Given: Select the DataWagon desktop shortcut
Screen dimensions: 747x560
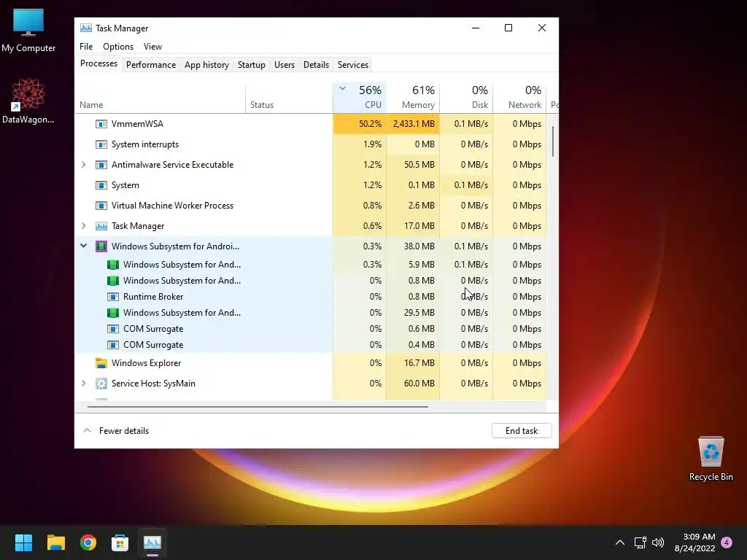Looking at the screenshot, I should coord(28,101).
